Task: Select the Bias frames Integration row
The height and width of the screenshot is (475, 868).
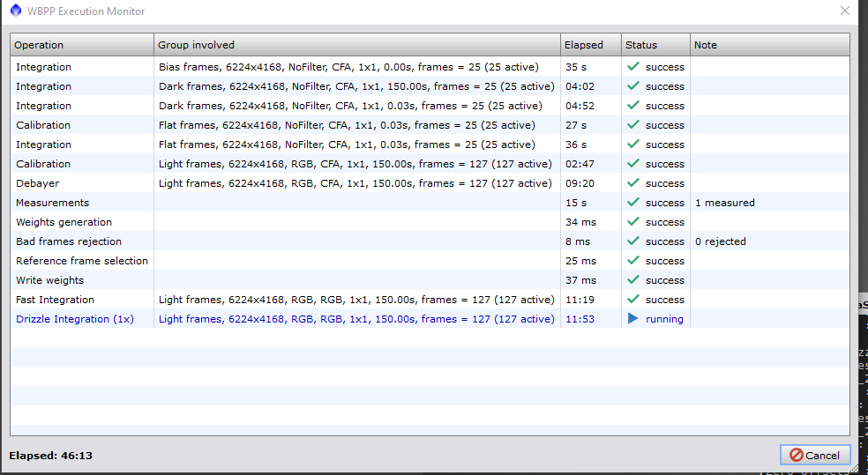Action: (x=430, y=67)
